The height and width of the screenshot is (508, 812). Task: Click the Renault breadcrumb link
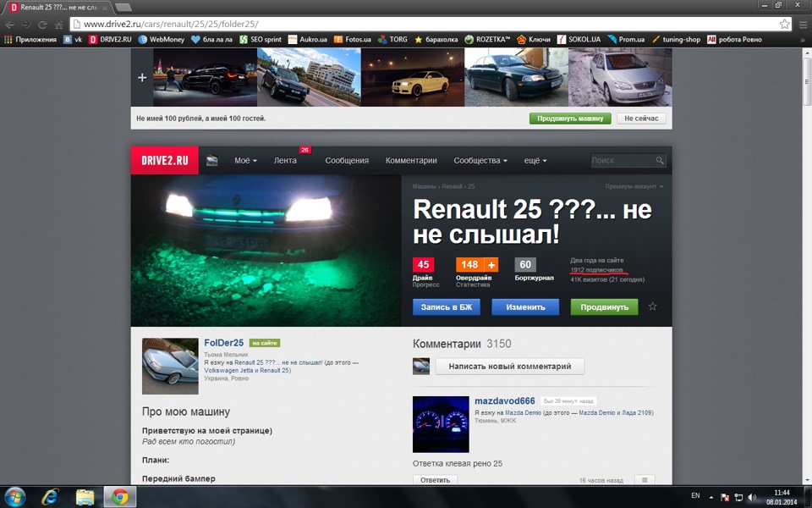point(452,186)
